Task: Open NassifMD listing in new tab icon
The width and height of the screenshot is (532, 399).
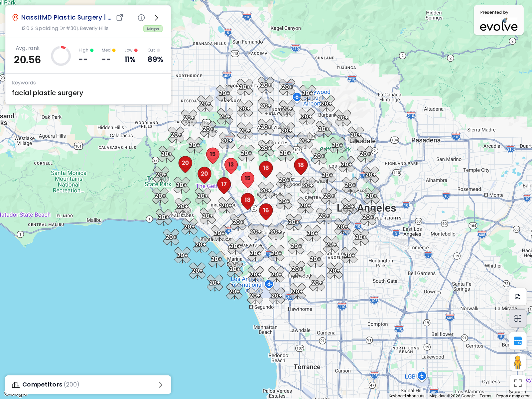Action: click(120, 18)
